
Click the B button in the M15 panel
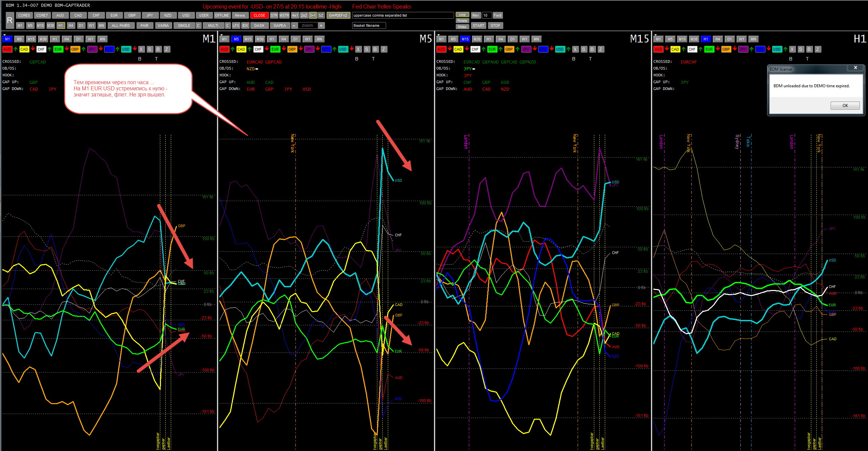(x=592, y=49)
